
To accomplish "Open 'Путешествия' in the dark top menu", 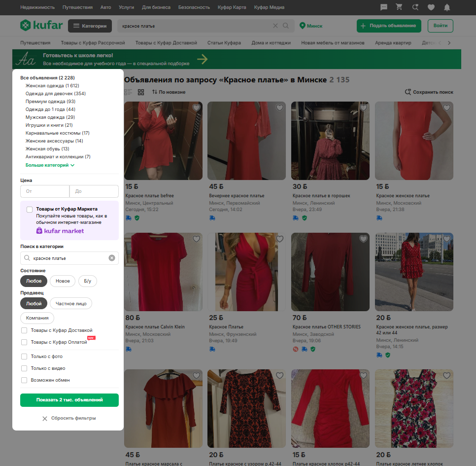I will point(77,7).
